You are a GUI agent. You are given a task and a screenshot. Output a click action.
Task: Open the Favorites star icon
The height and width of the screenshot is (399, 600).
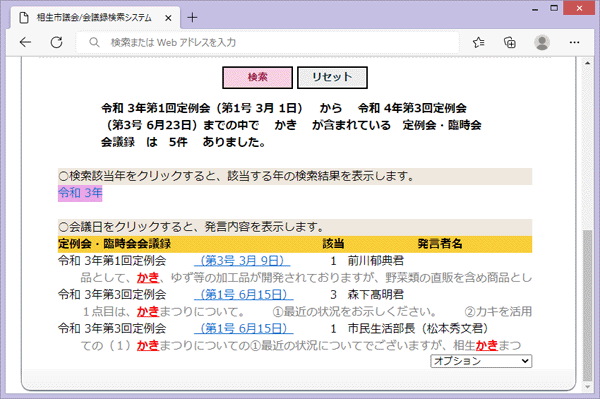[478, 42]
